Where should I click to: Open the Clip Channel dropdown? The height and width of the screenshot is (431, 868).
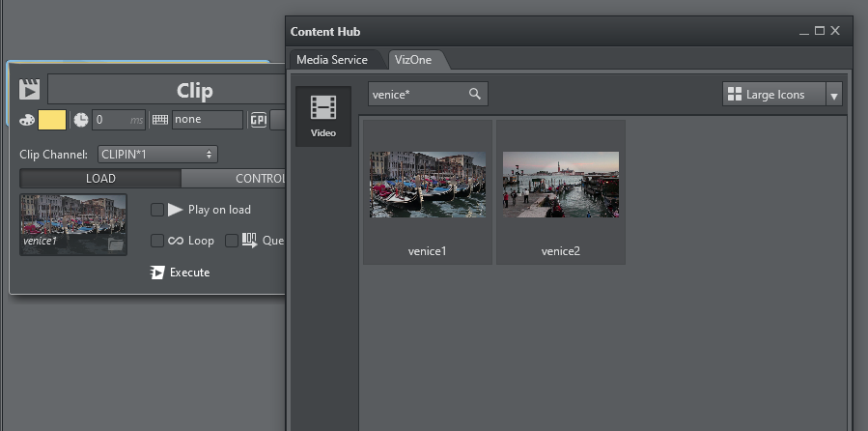pos(157,154)
